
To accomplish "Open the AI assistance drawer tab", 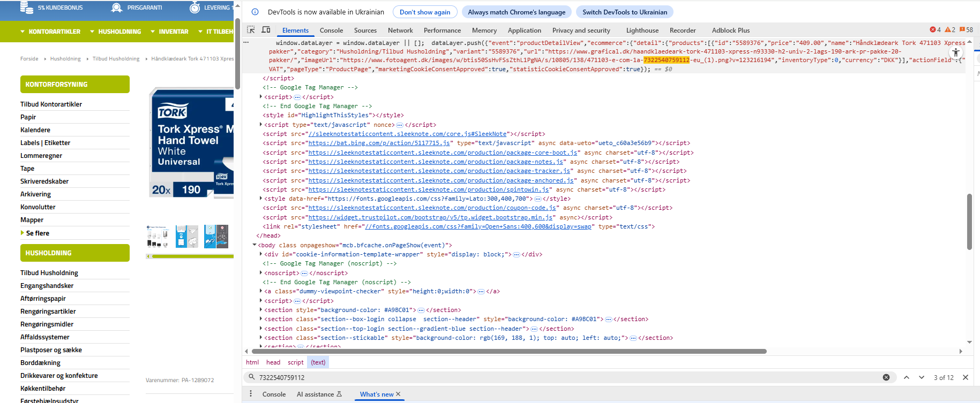I will (319, 394).
